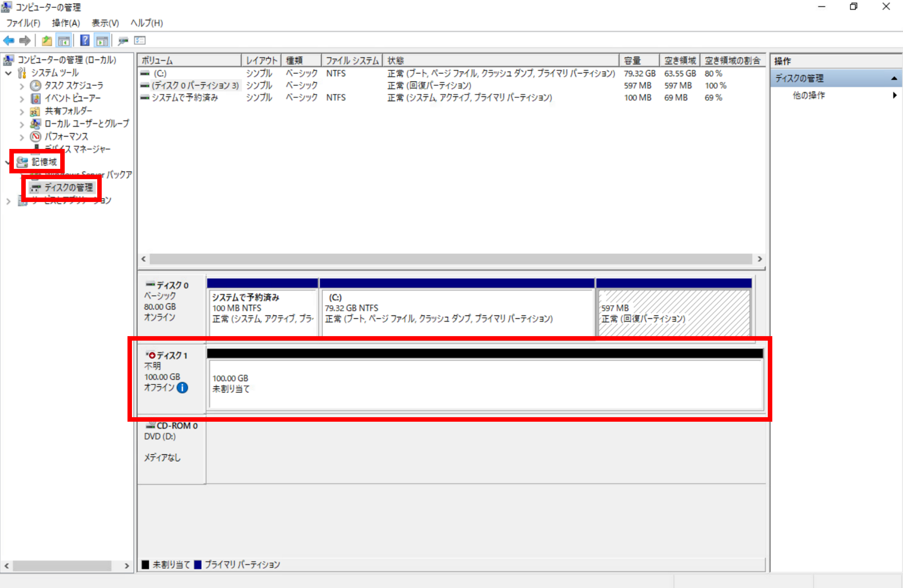This screenshot has height=588, width=903.
Task: Expand the 共有フォルダー tree node arrow
Action: 22,112
